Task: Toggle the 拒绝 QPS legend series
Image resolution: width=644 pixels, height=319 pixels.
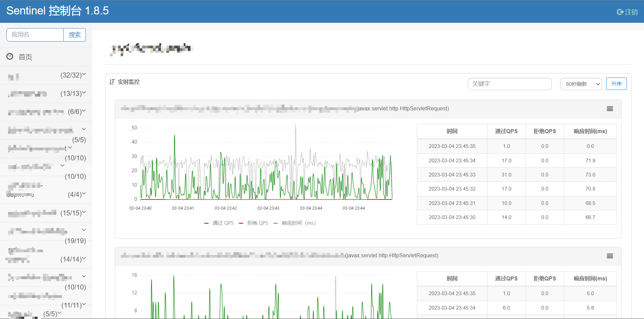Action: pos(254,223)
